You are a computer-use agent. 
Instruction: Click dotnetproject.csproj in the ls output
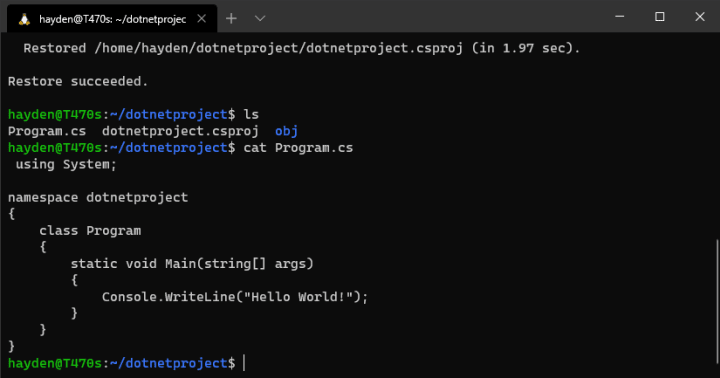pos(180,131)
